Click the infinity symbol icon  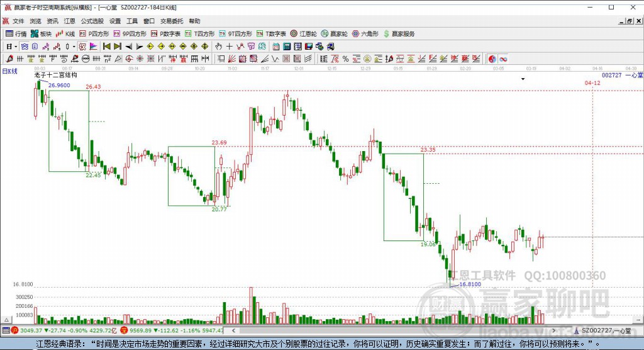pos(503,59)
